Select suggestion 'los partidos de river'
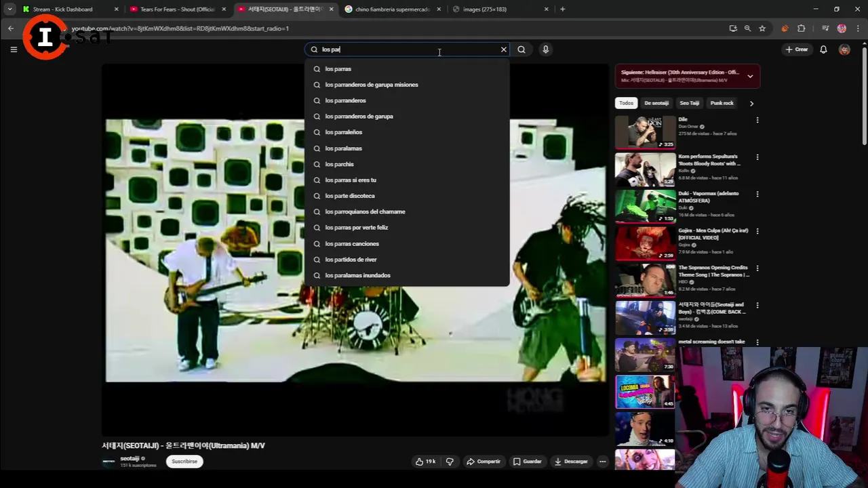The image size is (868, 488). coord(407,260)
